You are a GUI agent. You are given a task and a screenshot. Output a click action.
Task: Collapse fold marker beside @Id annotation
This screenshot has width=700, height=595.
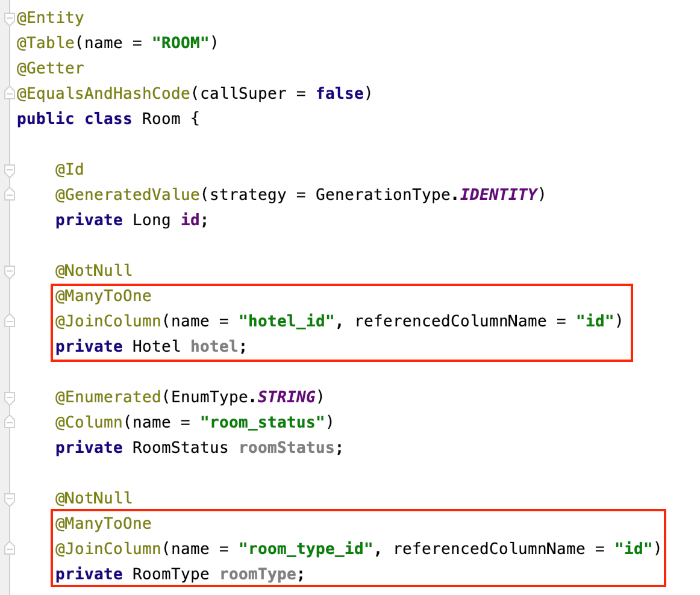pyautogui.click(x=9, y=170)
